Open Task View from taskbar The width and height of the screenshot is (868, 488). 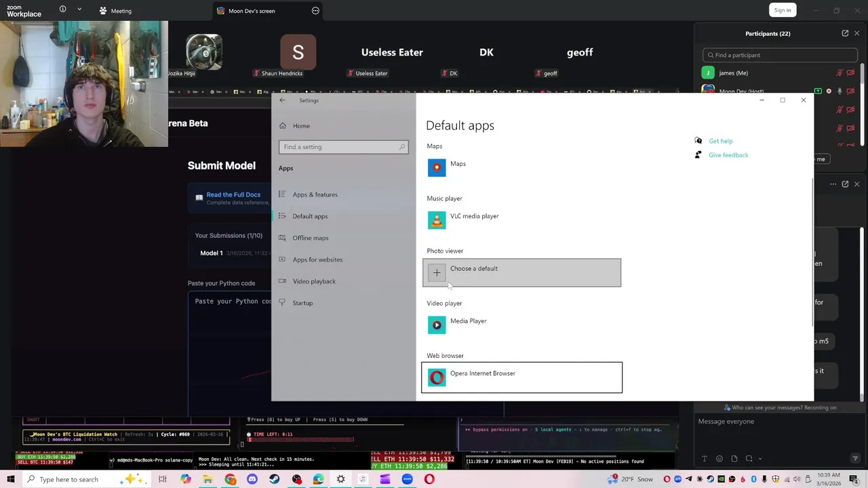tap(163, 479)
